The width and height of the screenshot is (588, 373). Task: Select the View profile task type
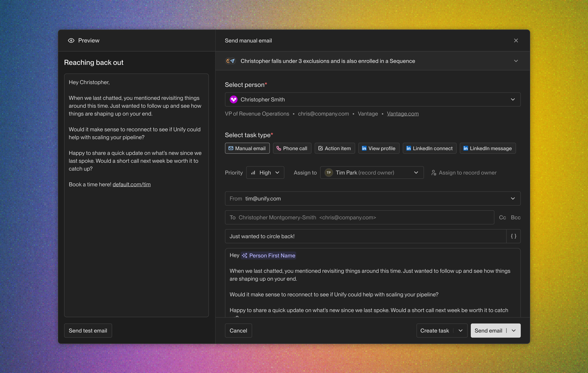(x=379, y=148)
